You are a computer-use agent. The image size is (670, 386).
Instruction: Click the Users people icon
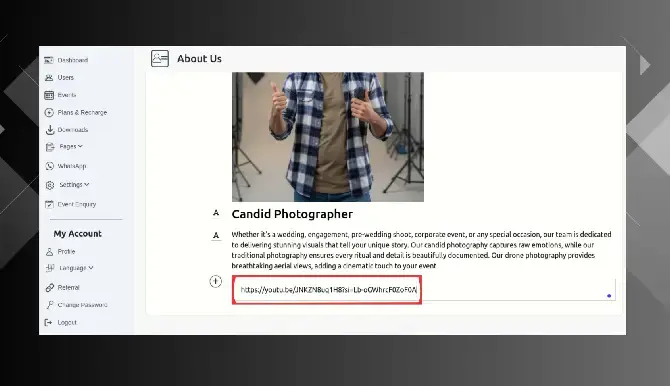(x=49, y=78)
